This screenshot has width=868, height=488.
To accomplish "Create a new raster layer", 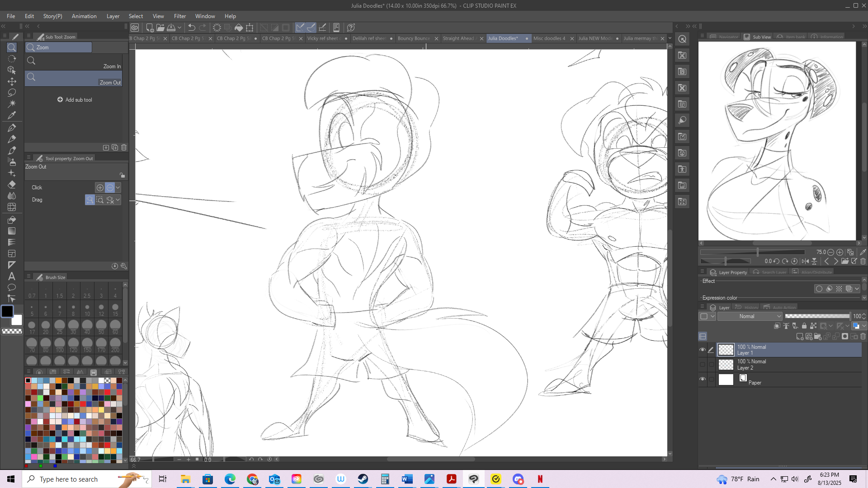I will point(799,337).
